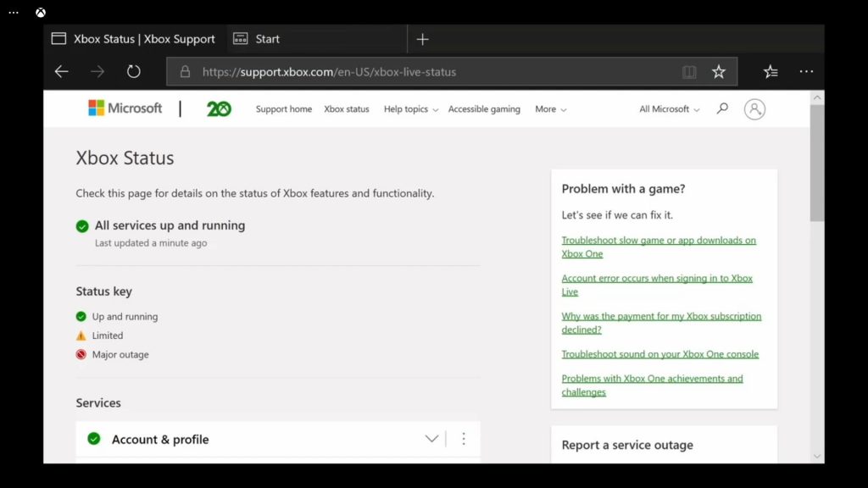Open Accessible gaming in the navigation bar

tap(484, 109)
